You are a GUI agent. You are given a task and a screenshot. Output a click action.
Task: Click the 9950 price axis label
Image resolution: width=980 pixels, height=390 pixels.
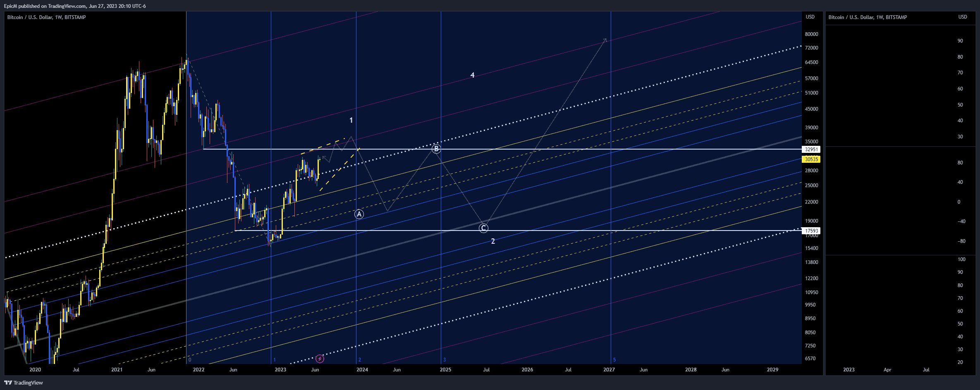810,305
